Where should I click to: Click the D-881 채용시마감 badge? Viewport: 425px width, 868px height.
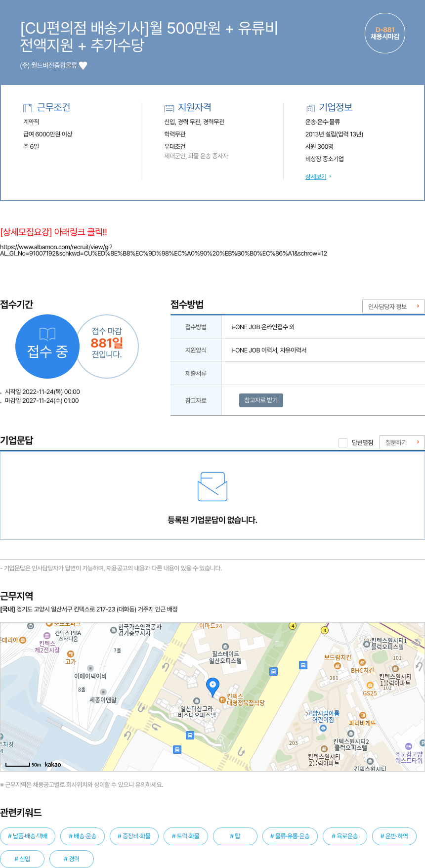pos(385,33)
